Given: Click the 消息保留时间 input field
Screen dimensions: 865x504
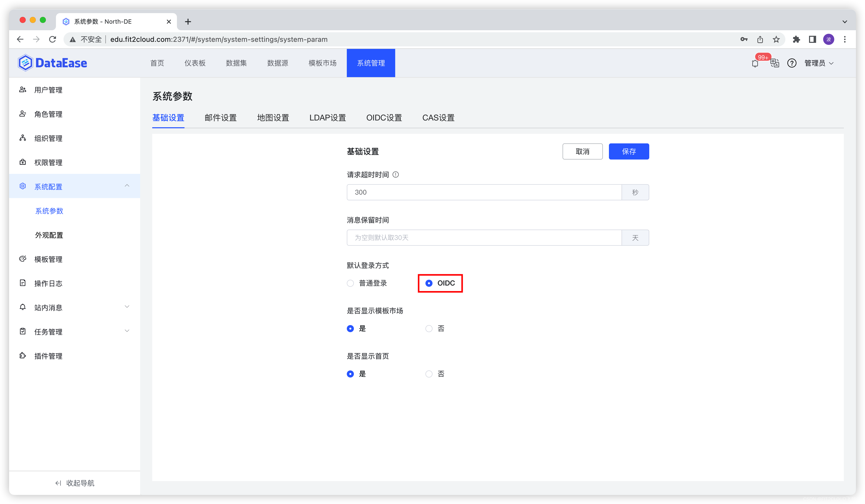Looking at the screenshot, I should click(x=484, y=237).
